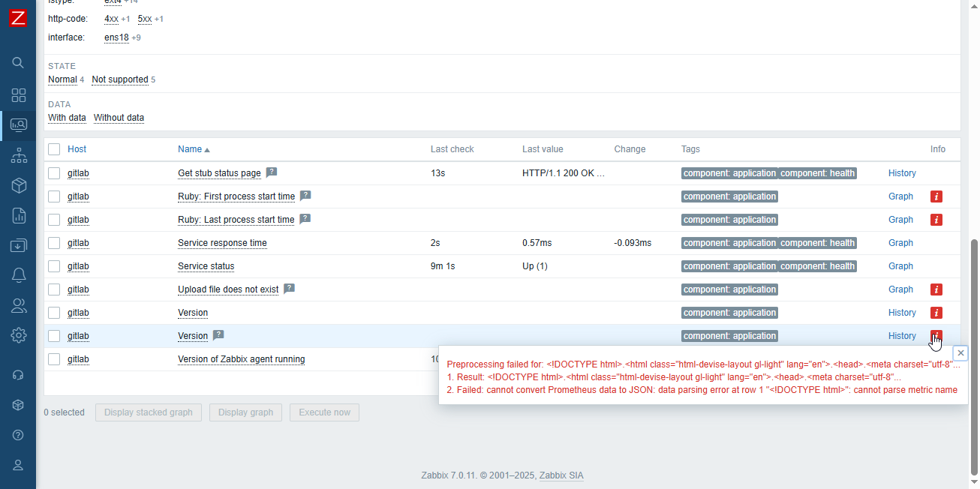This screenshot has width=980, height=489.
Task: Open the Inventory cube sidebar icon
Action: click(x=19, y=185)
